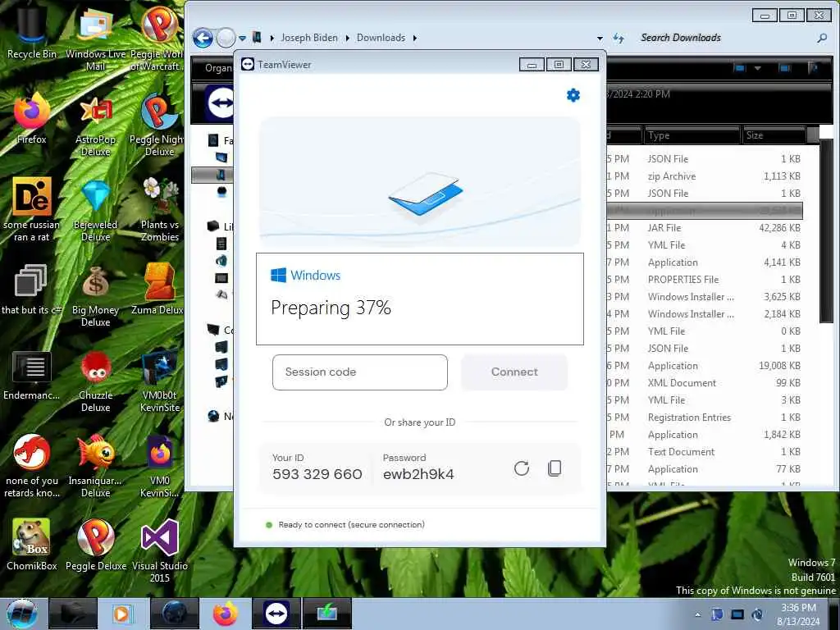
Task: Select the Registration Entries row
Action: coord(705,418)
